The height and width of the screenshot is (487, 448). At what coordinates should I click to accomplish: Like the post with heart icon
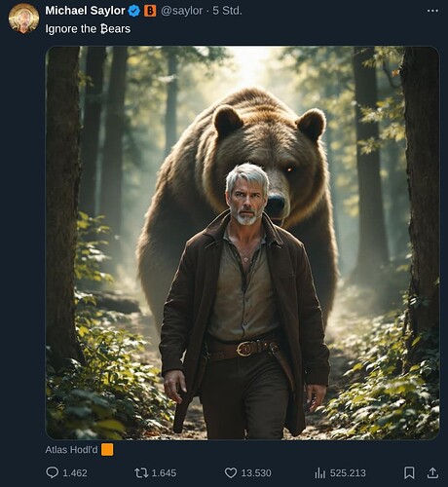pyautogui.click(x=231, y=472)
